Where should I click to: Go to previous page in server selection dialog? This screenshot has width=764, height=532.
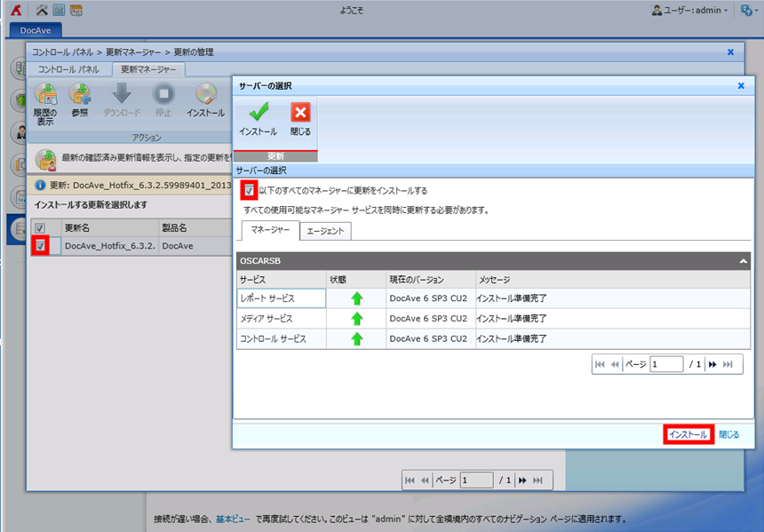pyautogui.click(x=615, y=364)
